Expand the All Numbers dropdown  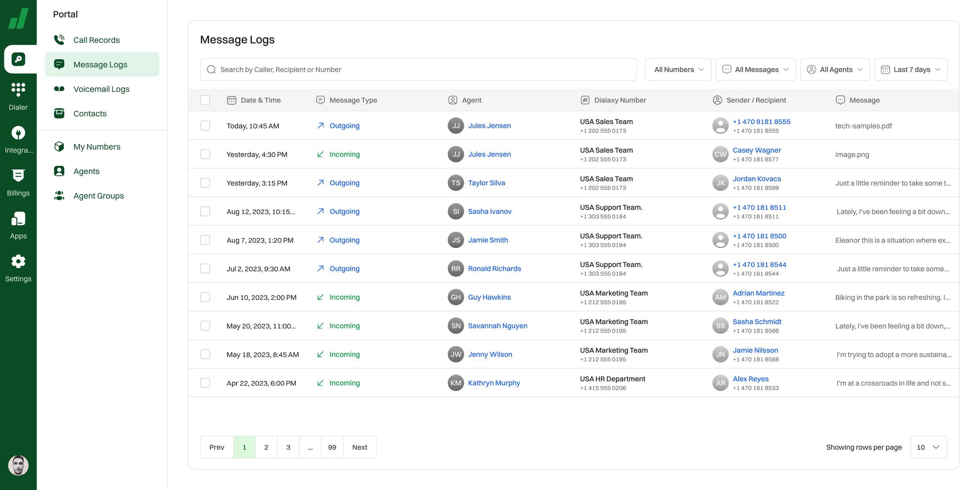click(678, 70)
